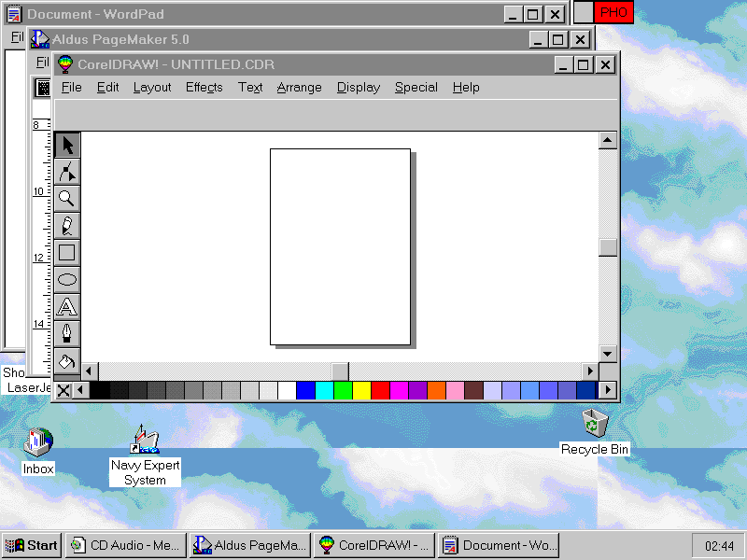The width and height of the screenshot is (747, 560).
Task: Select the Rectangle tool
Action: pyautogui.click(x=66, y=252)
